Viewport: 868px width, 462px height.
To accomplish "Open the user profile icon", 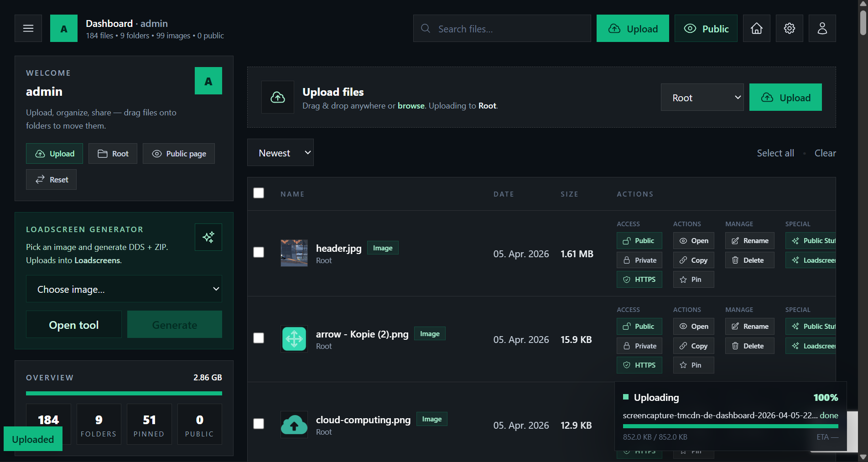I will 822,28.
